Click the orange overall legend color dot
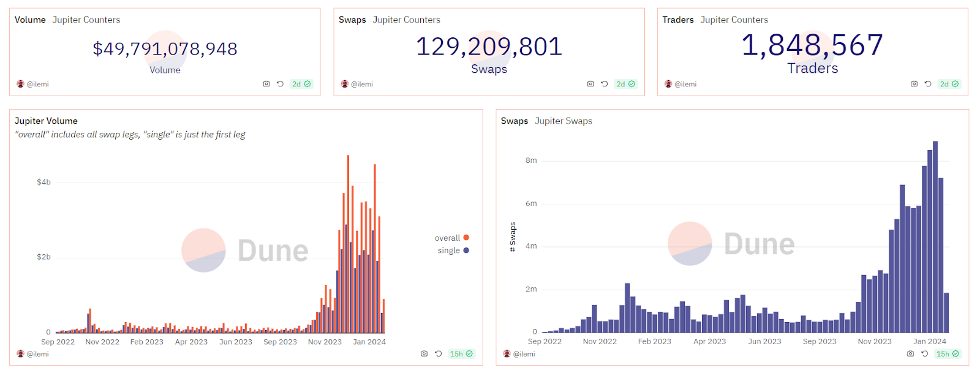Image resolution: width=980 pixels, height=373 pixels. [466, 238]
